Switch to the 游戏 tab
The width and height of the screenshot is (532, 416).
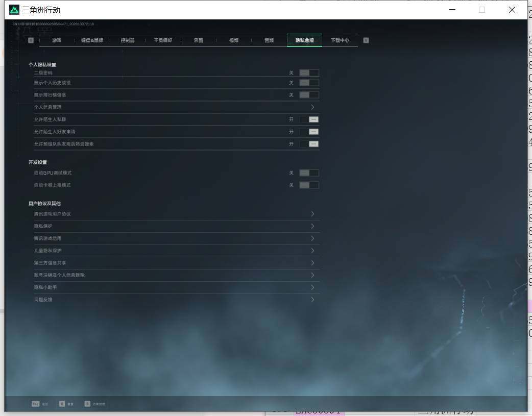pos(57,40)
